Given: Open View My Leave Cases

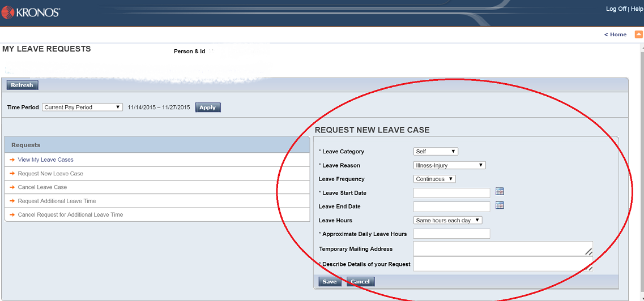Looking at the screenshot, I should pos(45,160).
